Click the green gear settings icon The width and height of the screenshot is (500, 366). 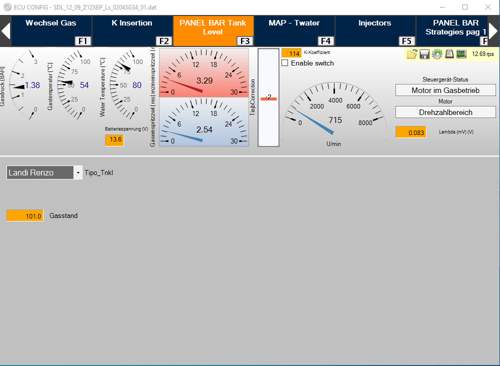pyautogui.click(x=437, y=54)
